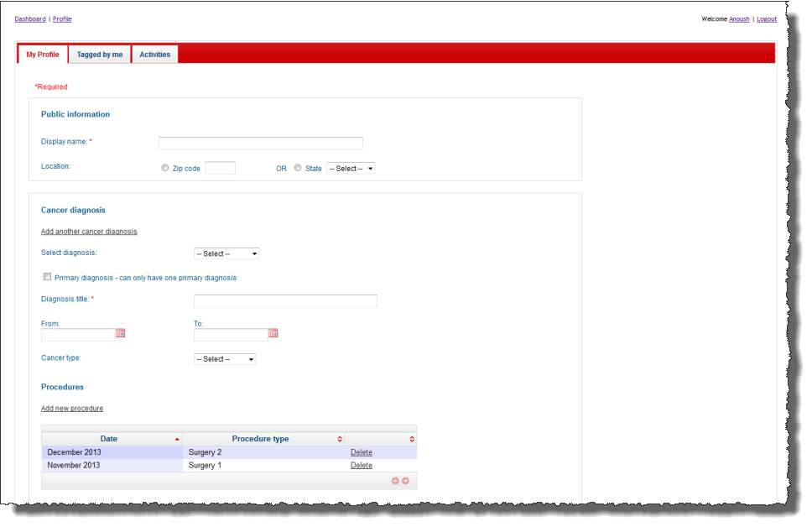The image size is (812, 527).
Task: Click the Add new procedure link
Action: 72,409
